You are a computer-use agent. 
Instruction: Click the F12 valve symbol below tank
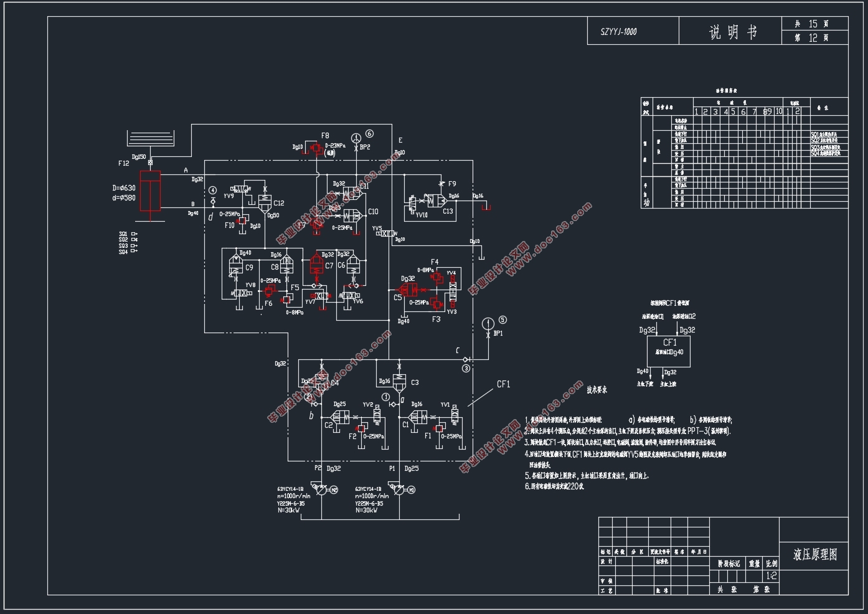pos(150,163)
